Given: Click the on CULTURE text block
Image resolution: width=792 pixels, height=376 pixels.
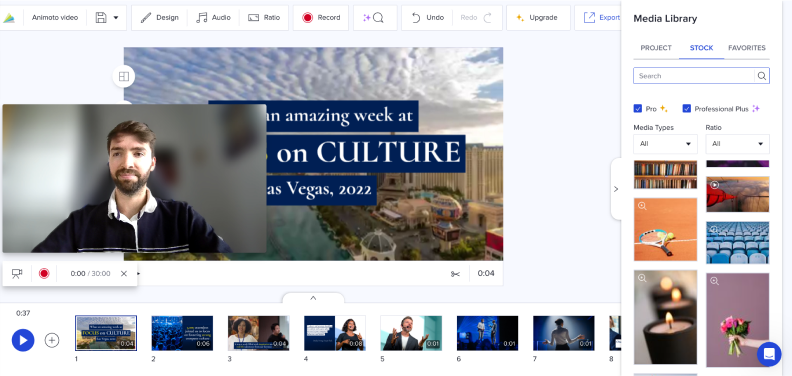Looking at the screenshot, I should pos(366,153).
